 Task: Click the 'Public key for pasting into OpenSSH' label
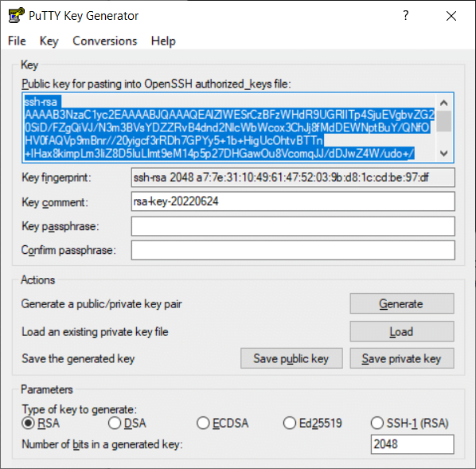156,84
